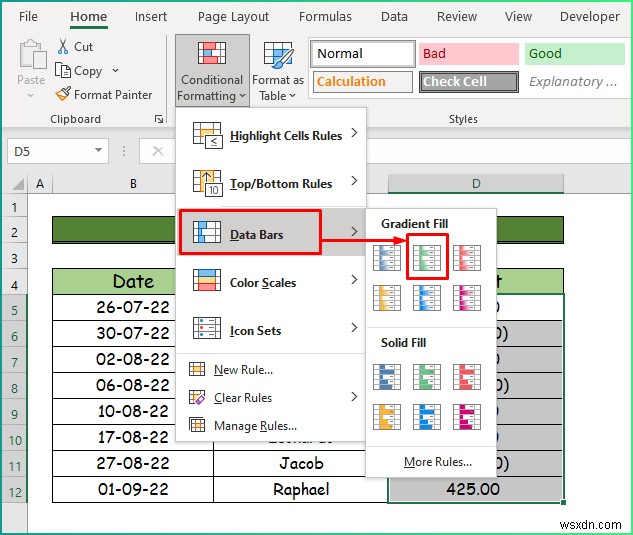Open Color Scales submenu
Image resolution: width=633 pixels, height=535 pixels.
[271, 282]
